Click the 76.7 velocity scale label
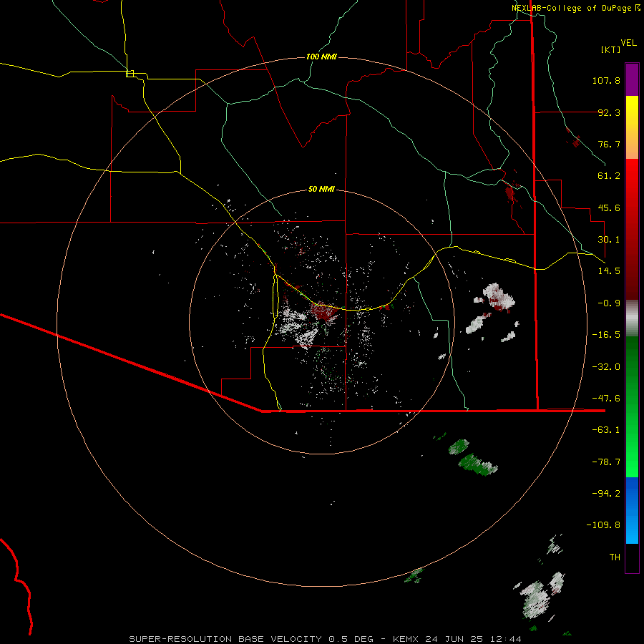 [x=609, y=144]
